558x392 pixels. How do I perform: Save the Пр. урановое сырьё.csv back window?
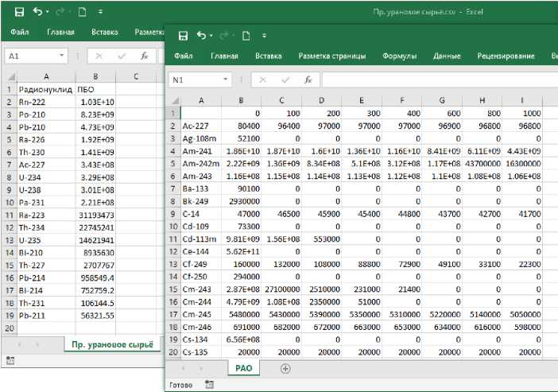[17, 13]
